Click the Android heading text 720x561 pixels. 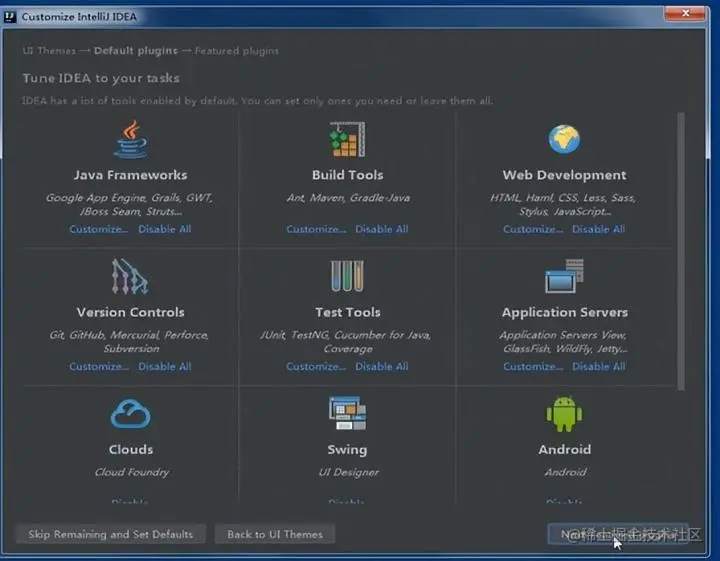coord(565,449)
